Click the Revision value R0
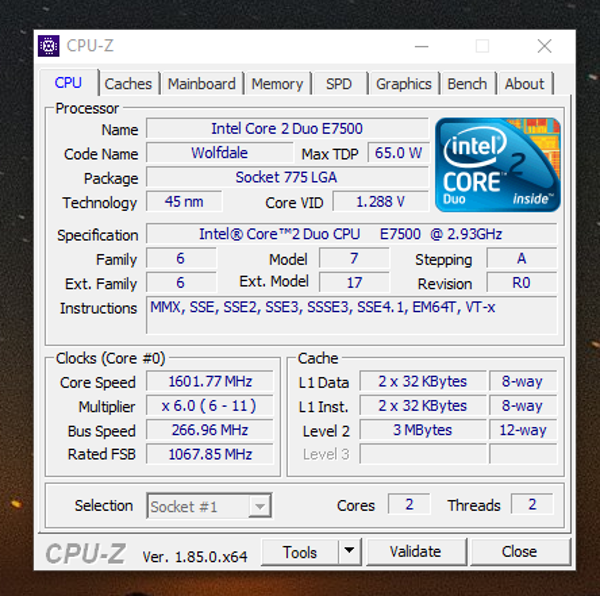Screen dimensions: 600x596 (x=522, y=283)
